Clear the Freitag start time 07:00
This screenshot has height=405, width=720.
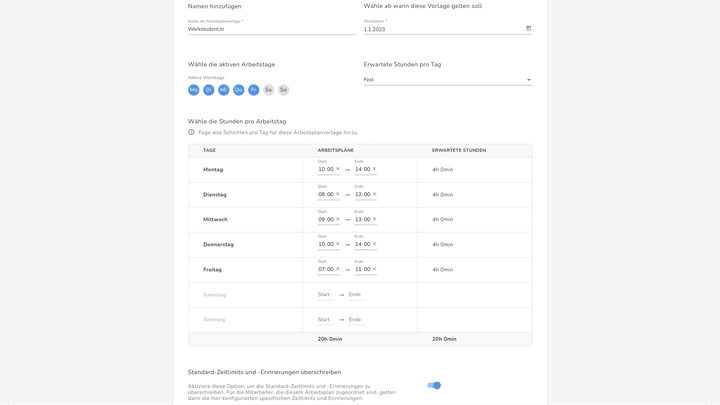(338, 269)
